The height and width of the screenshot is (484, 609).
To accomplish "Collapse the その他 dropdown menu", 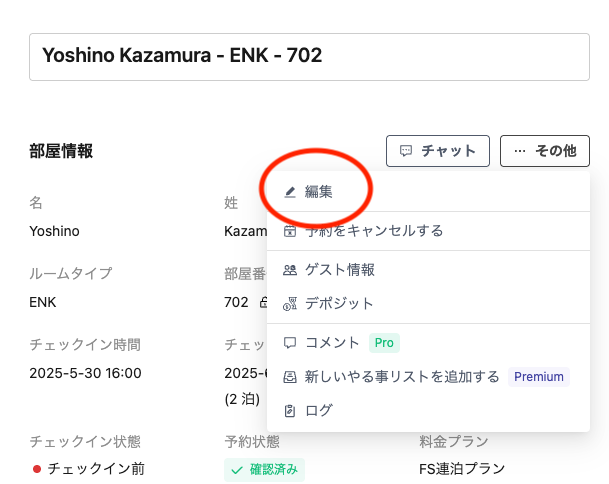I will (x=544, y=151).
